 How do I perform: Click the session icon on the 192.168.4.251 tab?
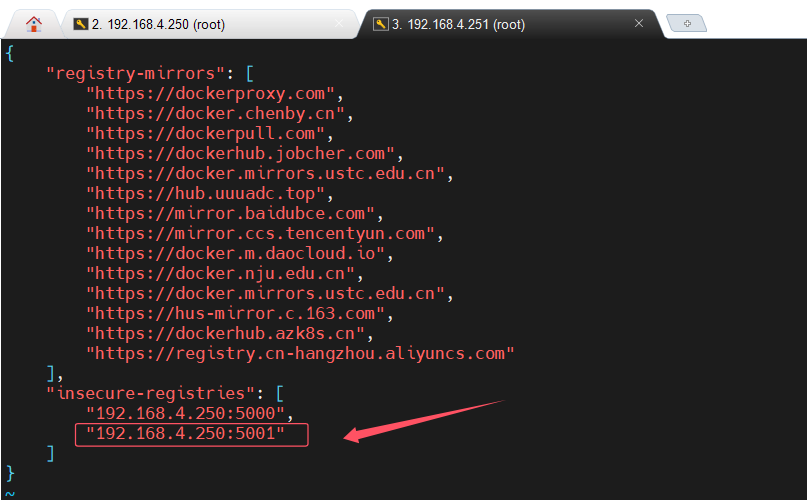[x=380, y=24]
